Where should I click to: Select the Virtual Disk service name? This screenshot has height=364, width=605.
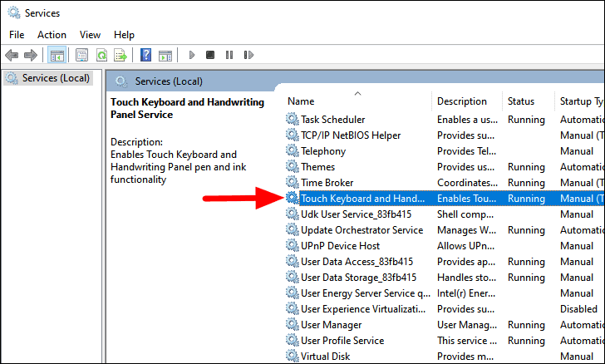coord(325,357)
